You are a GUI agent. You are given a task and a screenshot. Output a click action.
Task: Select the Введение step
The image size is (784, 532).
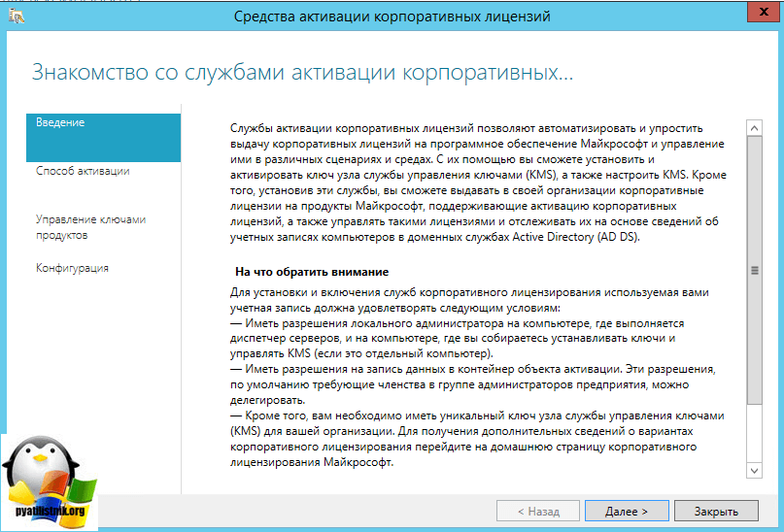tap(104, 138)
